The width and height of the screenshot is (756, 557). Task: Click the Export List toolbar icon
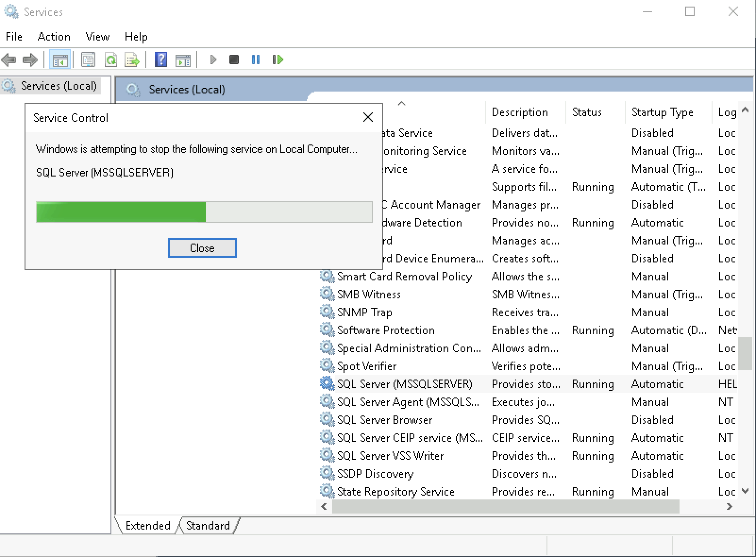click(132, 60)
